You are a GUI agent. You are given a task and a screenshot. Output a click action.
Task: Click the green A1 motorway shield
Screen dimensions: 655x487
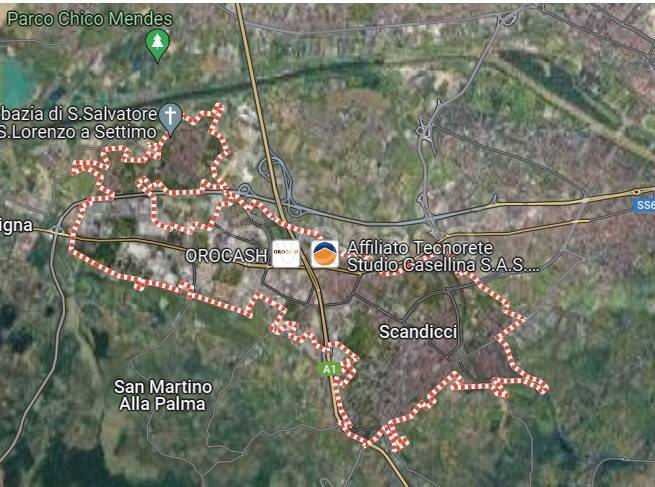(x=330, y=369)
